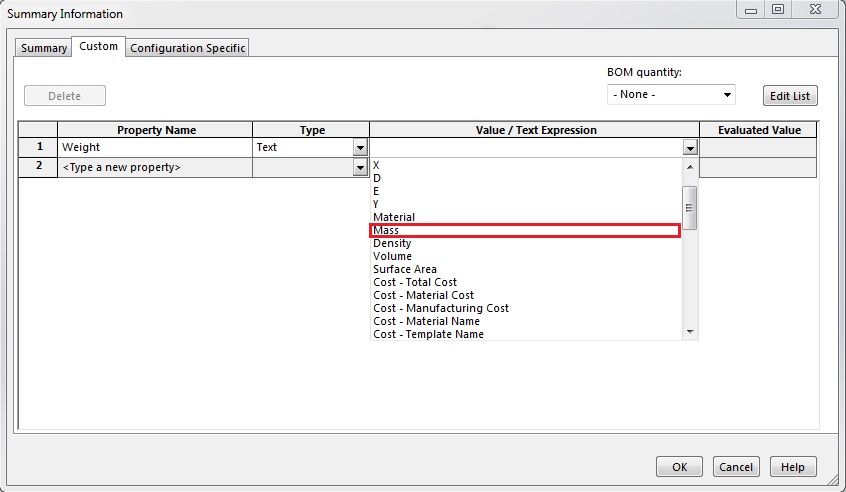Choose Density in the value list
846x492 pixels.
click(x=392, y=244)
